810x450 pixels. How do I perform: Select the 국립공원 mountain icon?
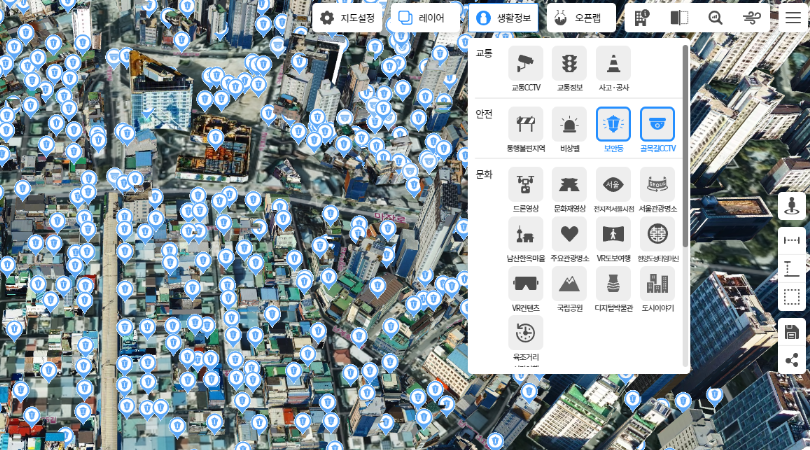click(x=570, y=283)
